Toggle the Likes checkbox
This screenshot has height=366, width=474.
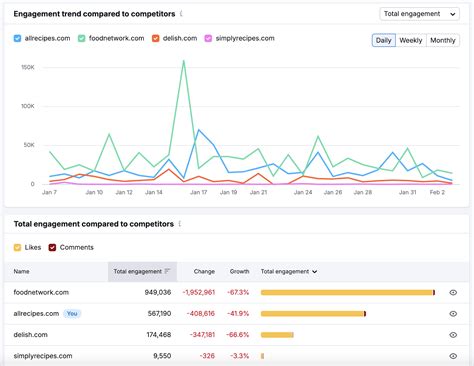[x=17, y=247]
